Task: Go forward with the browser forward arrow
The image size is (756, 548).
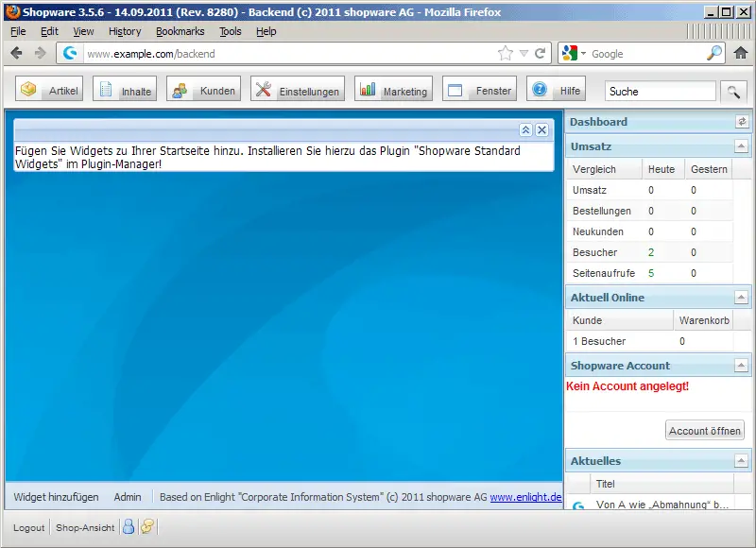Action: coord(40,53)
